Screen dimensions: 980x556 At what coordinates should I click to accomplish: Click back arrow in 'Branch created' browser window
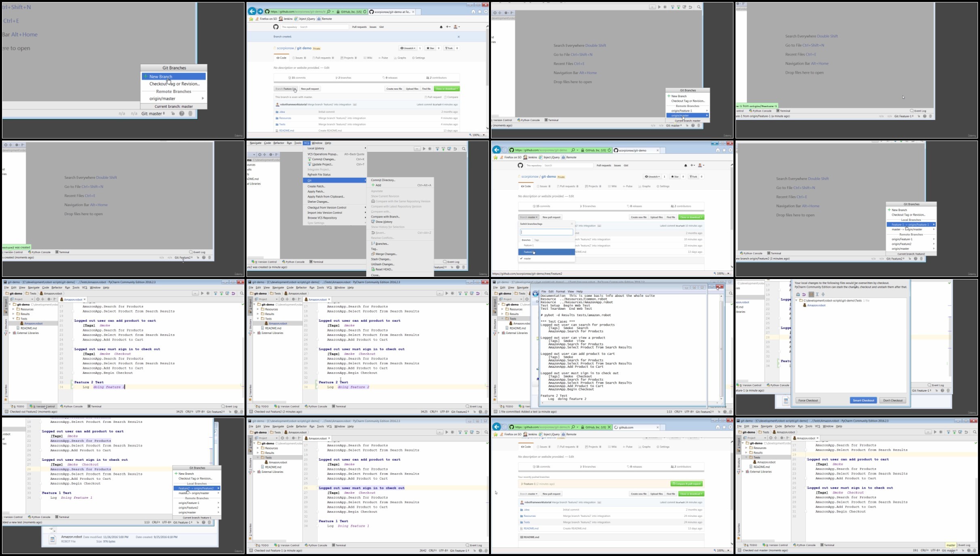pos(252,12)
